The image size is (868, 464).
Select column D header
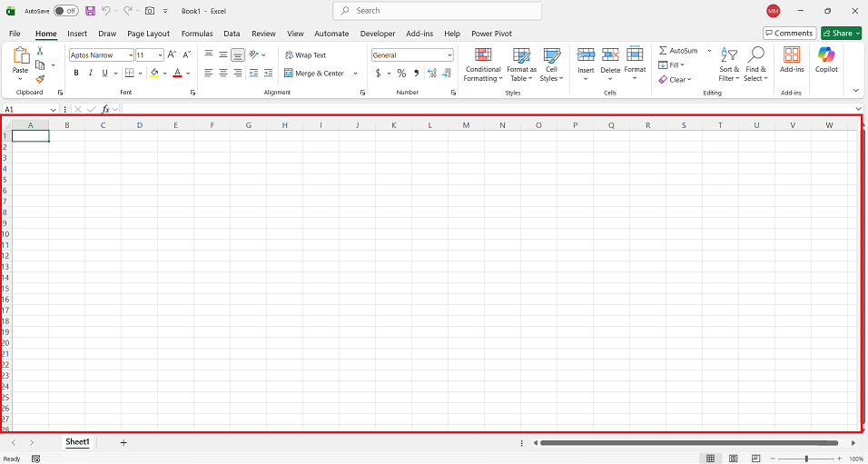[x=140, y=125]
